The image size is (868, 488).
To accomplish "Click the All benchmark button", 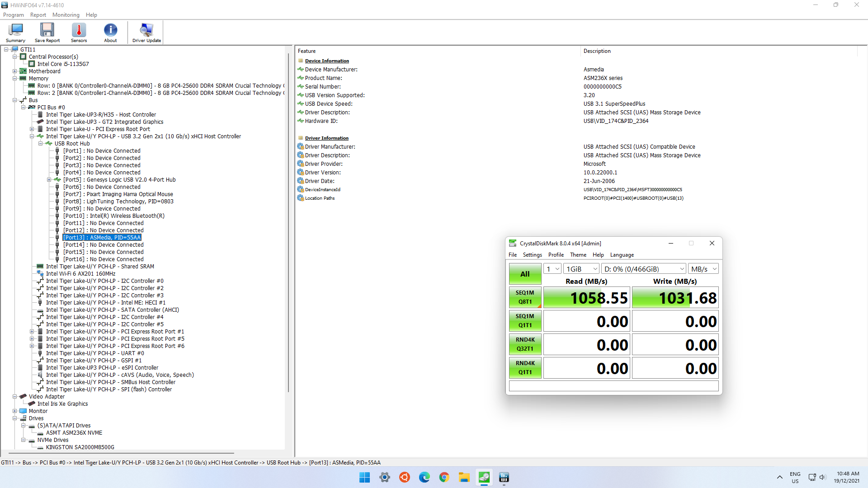I will pos(525,274).
